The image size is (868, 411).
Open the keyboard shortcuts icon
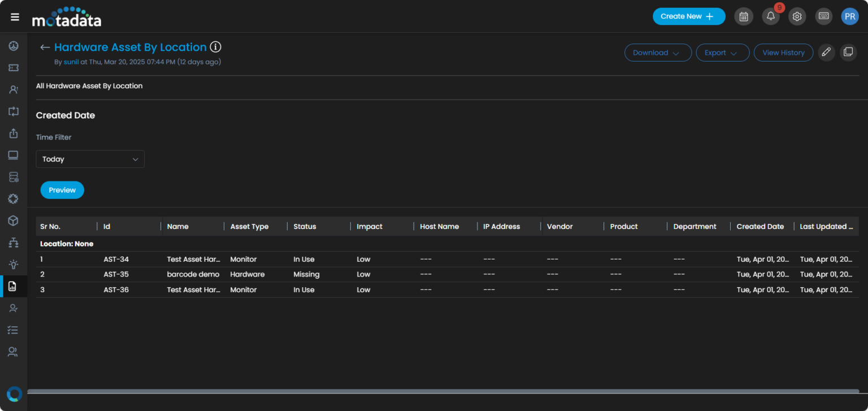coord(824,16)
